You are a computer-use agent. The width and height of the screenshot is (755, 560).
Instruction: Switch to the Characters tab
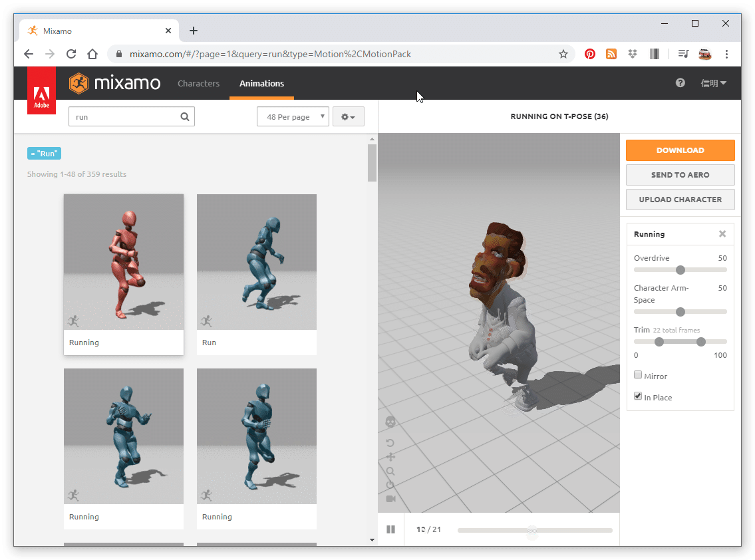coord(198,83)
